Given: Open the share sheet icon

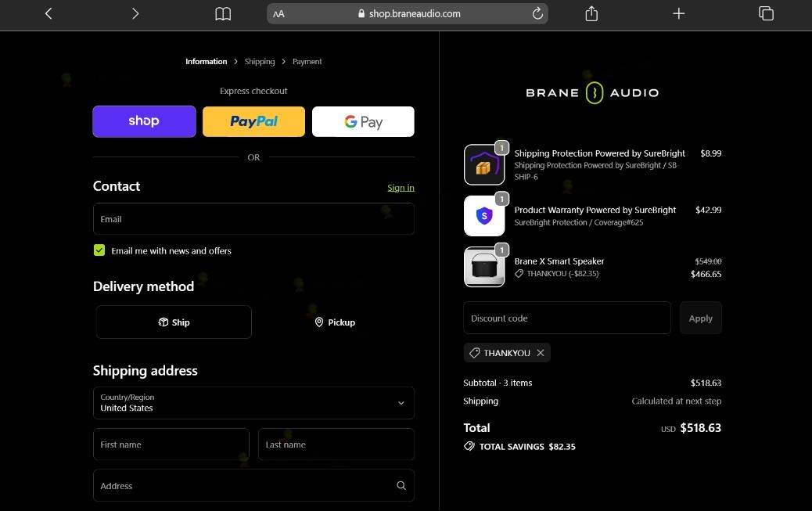Looking at the screenshot, I should (x=591, y=13).
